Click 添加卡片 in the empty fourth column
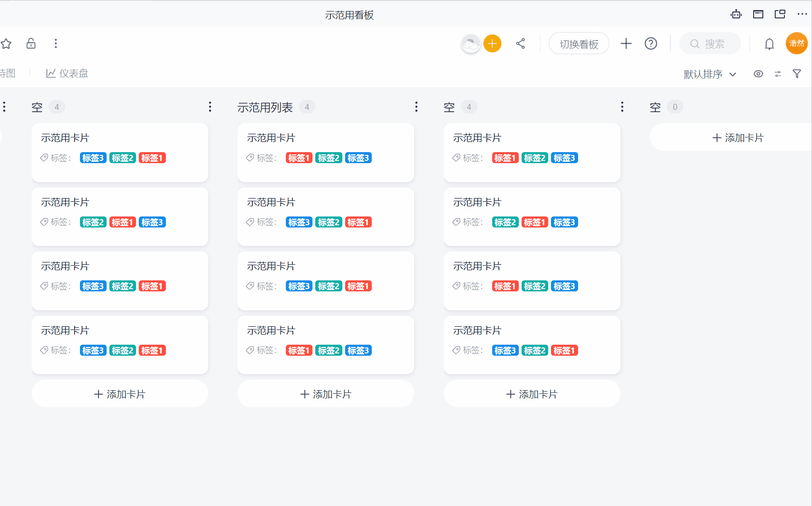812x506 pixels. tap(737, 138)
